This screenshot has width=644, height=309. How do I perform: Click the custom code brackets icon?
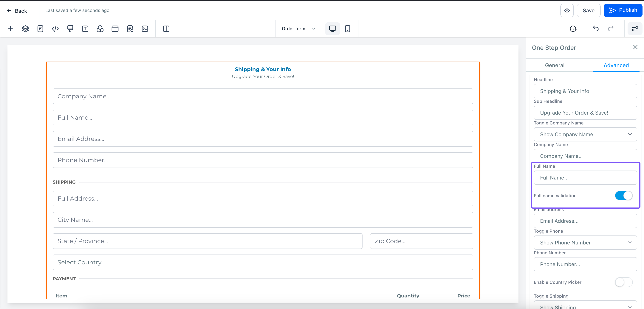coord(55,29)
